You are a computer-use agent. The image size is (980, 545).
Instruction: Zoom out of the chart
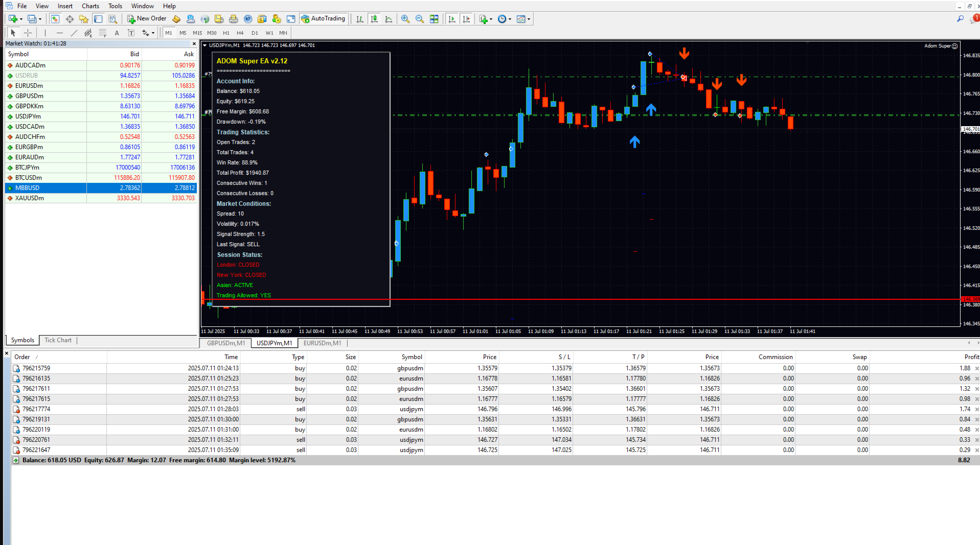click(420, 19)
